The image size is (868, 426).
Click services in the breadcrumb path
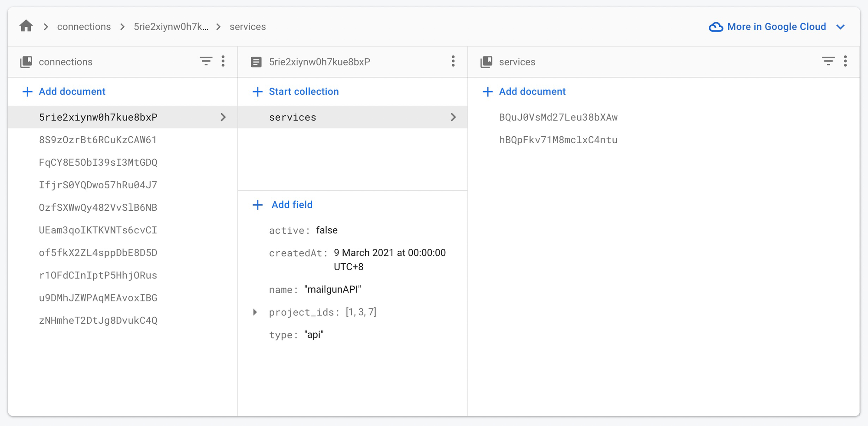(247, 27)
